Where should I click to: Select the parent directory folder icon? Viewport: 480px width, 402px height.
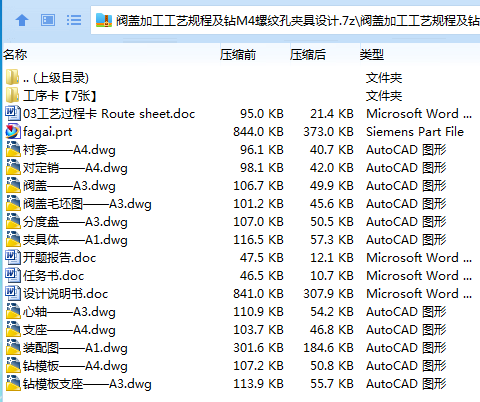pyautogui.click(x=13, y=77)
